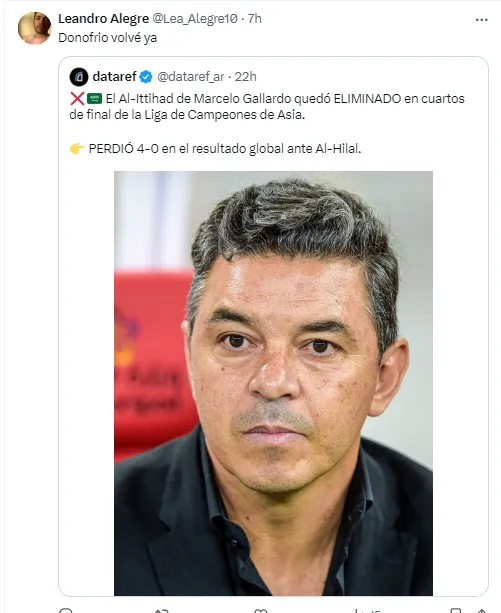The width and height of the screenshot is (501, 613).
Task: Click the 7h timestamp of the tweet
Action: coord(254,18)
